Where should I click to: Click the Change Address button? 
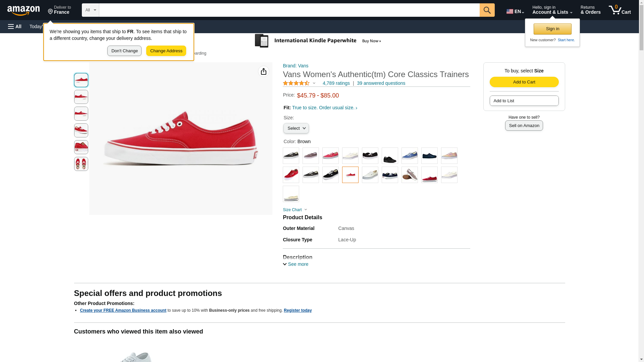(x=166, y=51)
